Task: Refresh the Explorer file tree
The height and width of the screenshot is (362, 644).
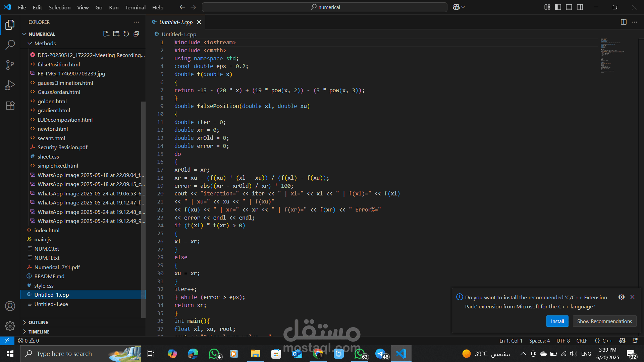Action: [x=126, y=34]
